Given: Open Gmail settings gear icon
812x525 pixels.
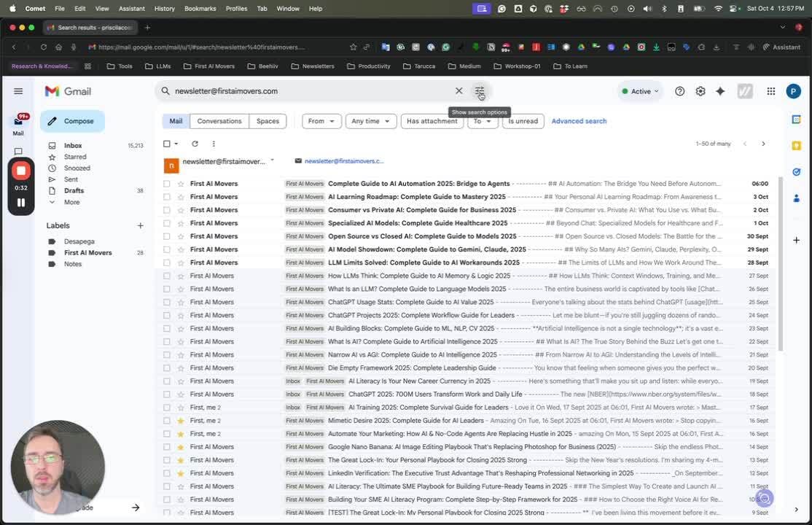Looking at the screenshot, I should 700,91.
